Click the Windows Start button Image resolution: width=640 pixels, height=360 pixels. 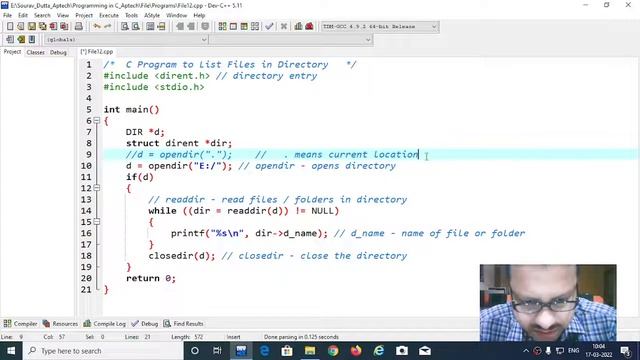[11, 351]
